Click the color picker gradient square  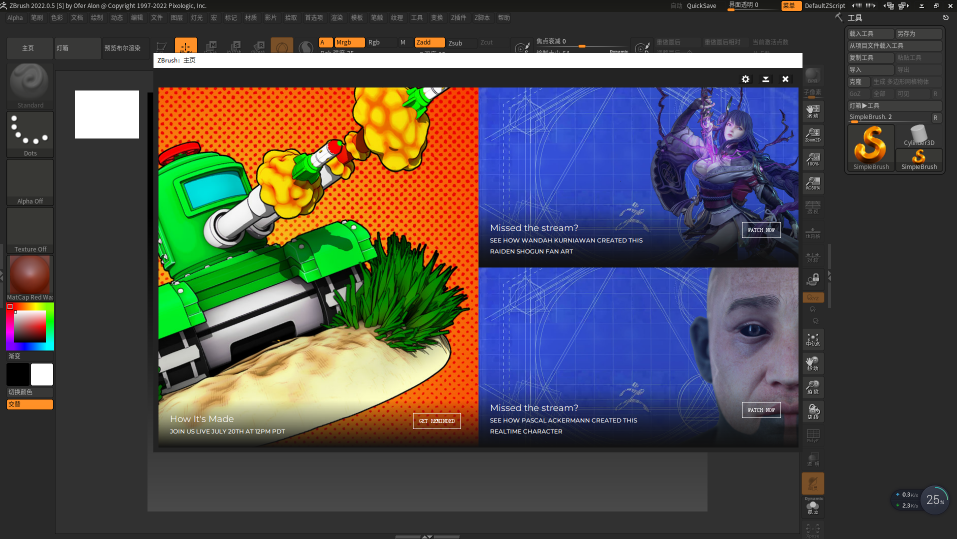tap(29, 327)
